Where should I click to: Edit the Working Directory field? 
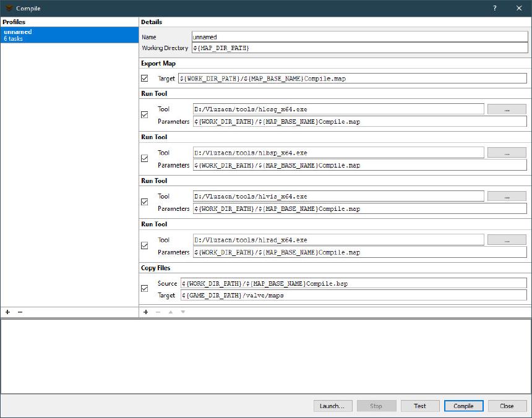[359, 48]
